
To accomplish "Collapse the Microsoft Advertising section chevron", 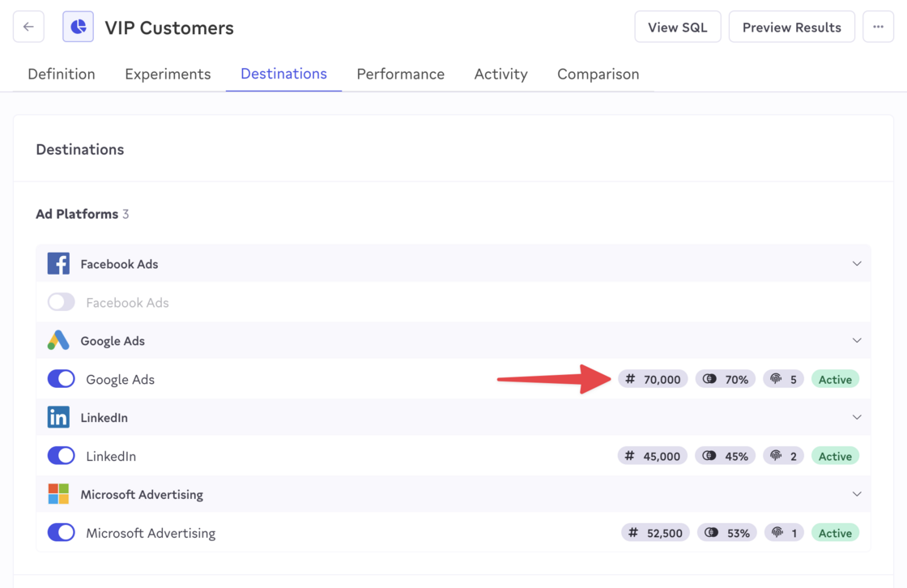I will point(856,494).
